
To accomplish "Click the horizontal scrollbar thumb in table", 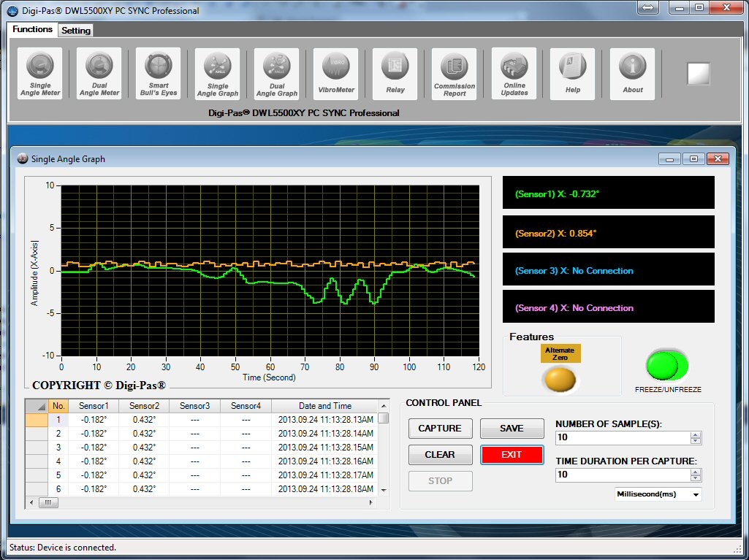I will tap(47, 502).
